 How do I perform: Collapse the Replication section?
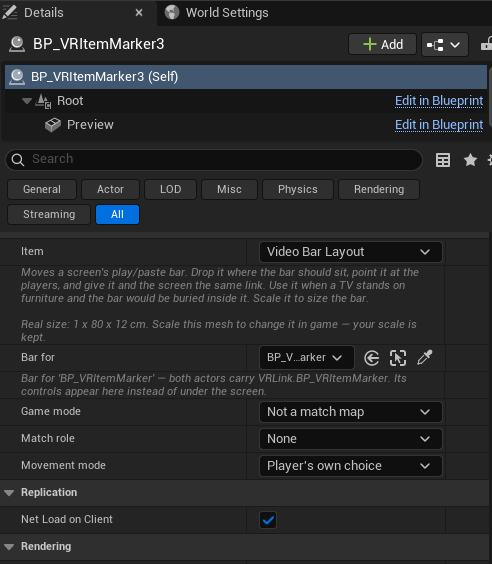(9, 493)
